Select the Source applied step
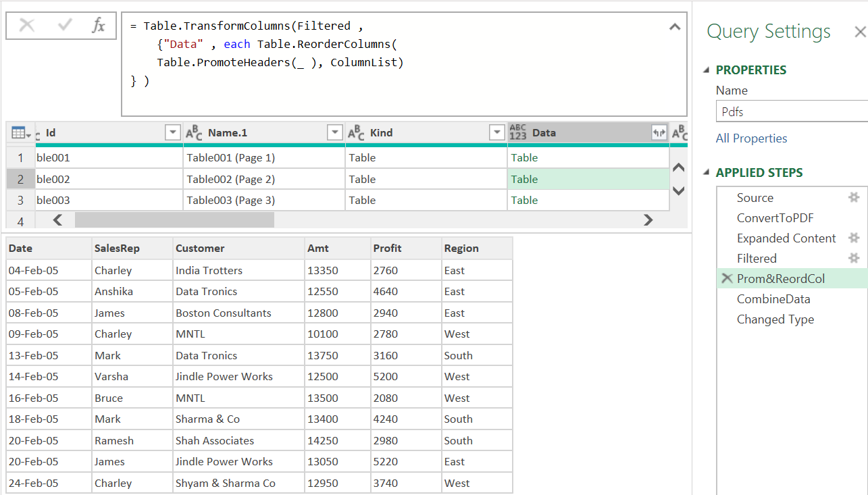868x495 pixels. (755, 198)
